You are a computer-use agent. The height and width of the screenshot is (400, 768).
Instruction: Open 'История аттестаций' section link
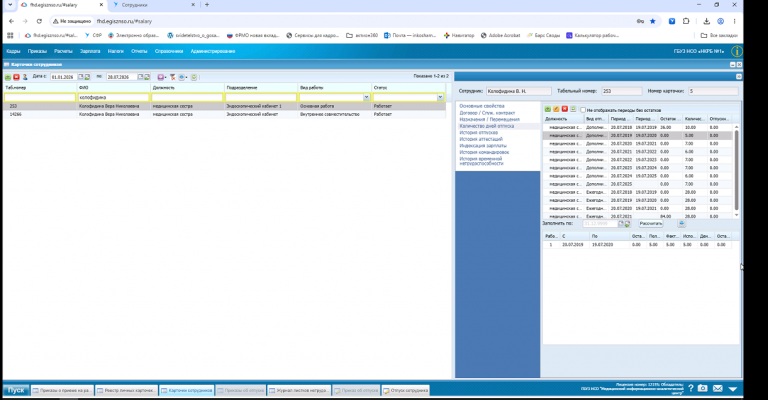[481, 139]
